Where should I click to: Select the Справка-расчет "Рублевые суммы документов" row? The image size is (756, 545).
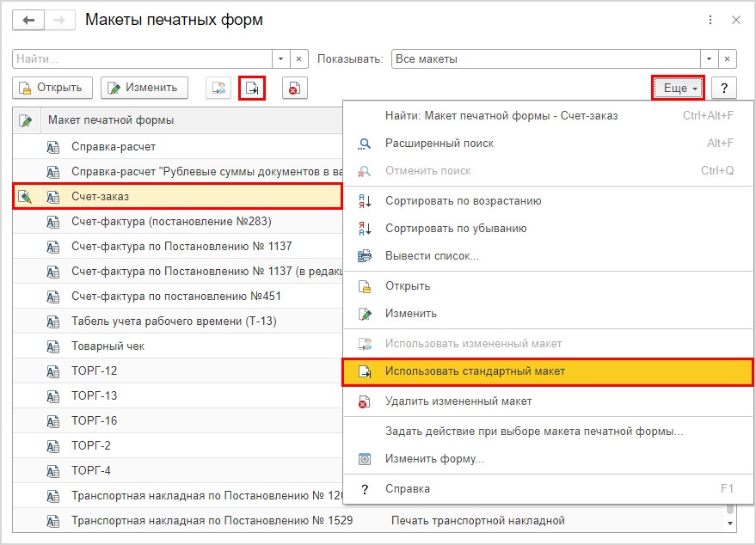pyautogui.click(x=177, y=172)
